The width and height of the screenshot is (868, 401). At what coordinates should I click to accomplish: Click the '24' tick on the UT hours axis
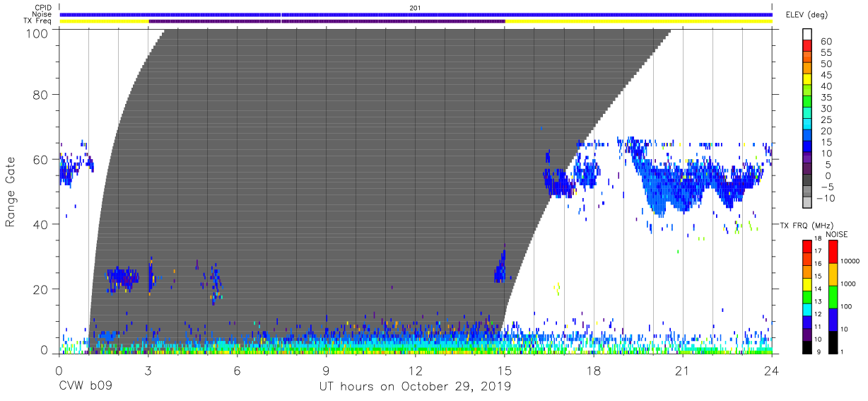pos(772,369)
